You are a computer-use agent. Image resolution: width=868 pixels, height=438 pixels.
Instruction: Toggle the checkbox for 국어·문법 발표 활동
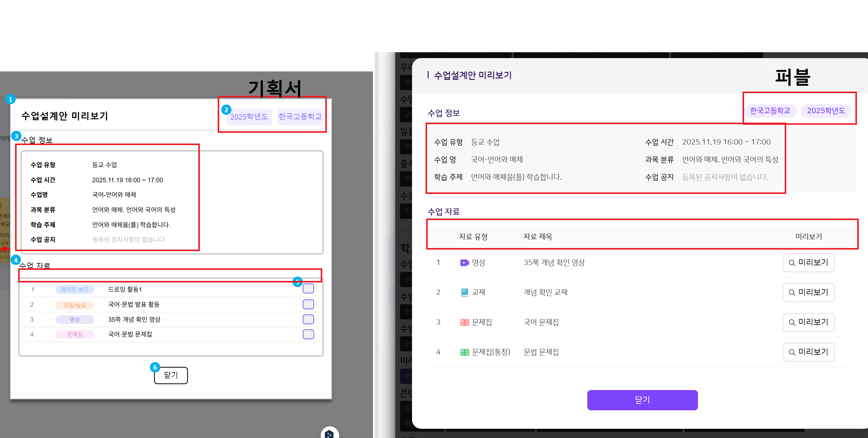coord(308,305)
